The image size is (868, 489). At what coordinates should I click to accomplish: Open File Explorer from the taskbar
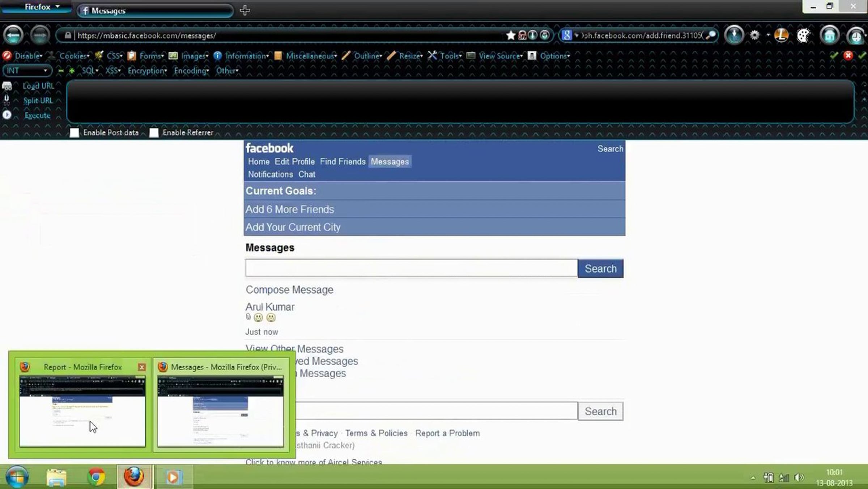point(56,477)
